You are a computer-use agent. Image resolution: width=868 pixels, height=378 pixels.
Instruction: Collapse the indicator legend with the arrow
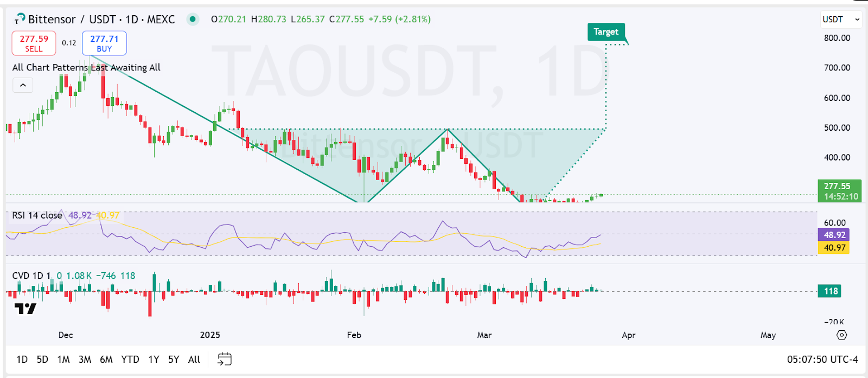click(23, 85)
